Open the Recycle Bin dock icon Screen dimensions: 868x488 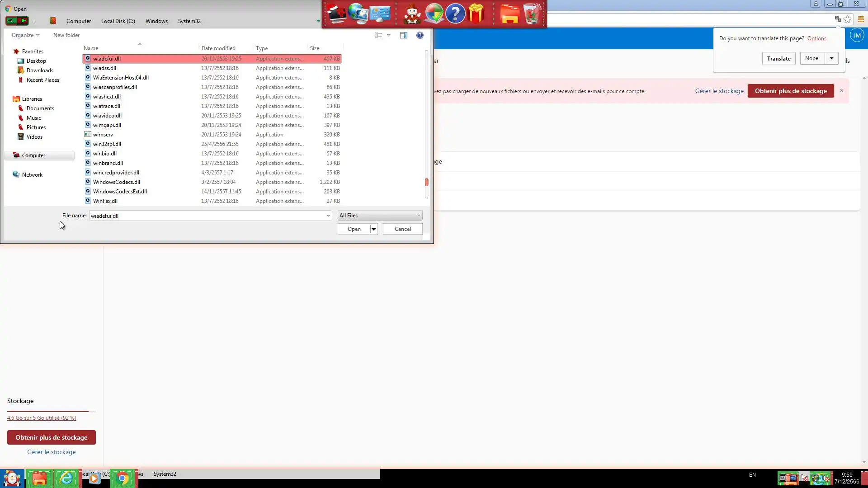[532, 14]
